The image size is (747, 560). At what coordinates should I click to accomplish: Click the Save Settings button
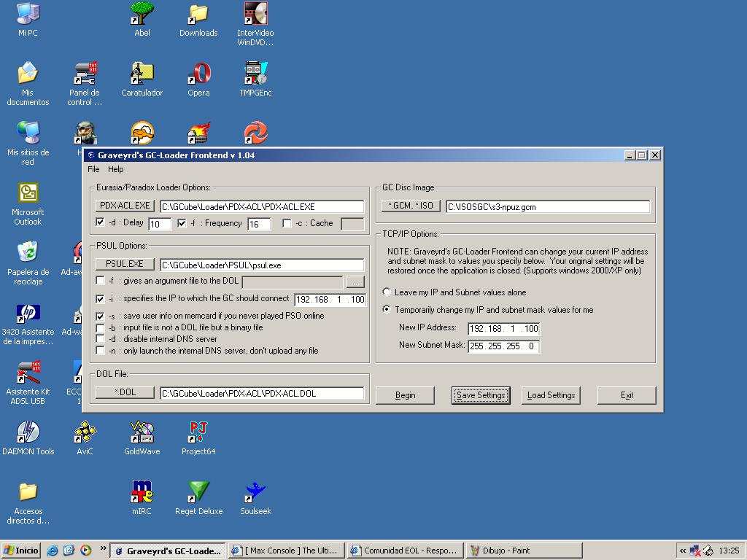pyautogui.click(x=481, y=395)
